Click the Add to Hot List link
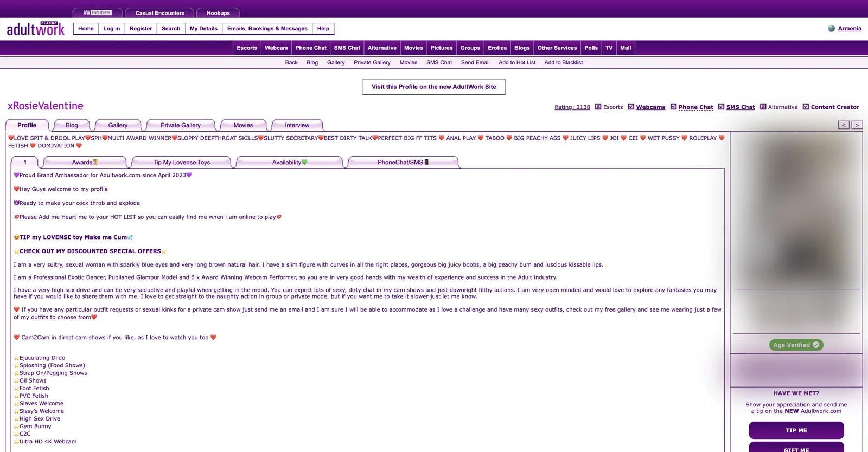Viewport: 868px width, 452px height. [517, 63]
